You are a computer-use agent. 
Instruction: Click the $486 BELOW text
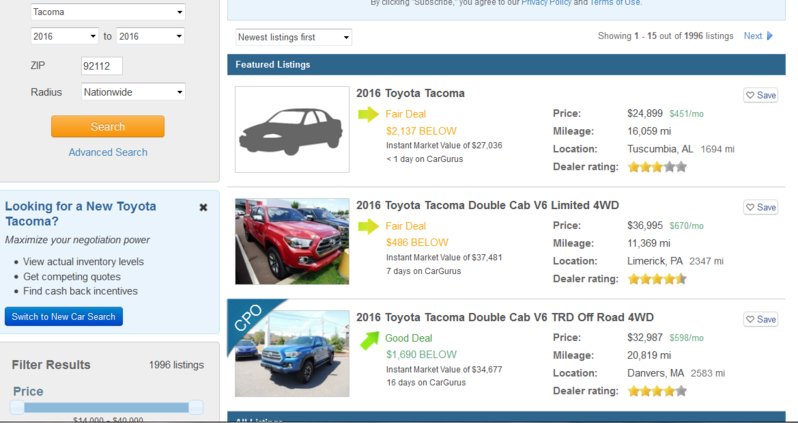(417, 242)
